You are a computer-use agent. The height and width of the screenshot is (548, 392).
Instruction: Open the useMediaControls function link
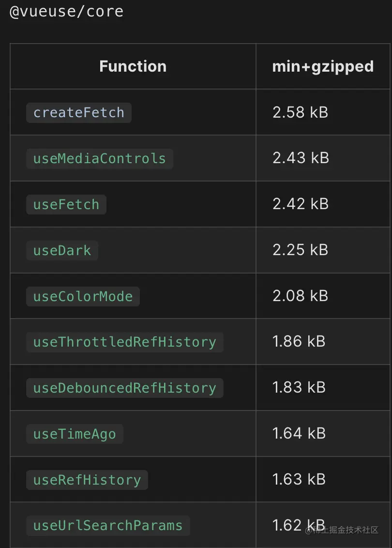(100, 159)
